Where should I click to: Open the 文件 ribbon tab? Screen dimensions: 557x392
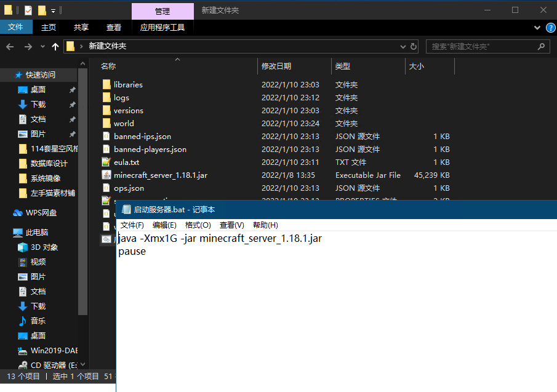click(15, 27)
